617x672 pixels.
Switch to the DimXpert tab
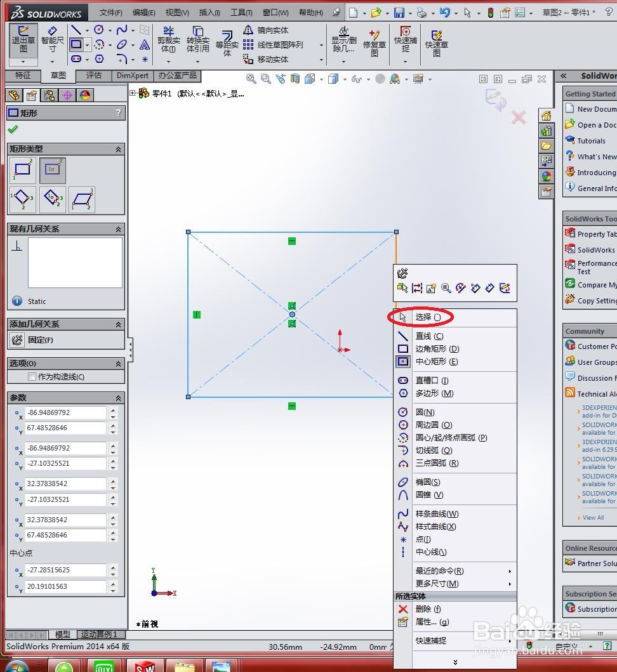(x=132, y=76)
